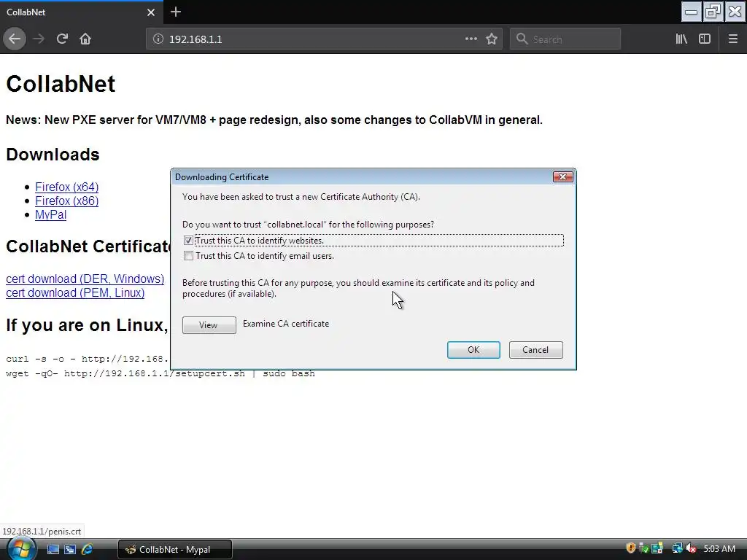
Task: Open the Library icon in the toolbar
Action: tap(681, 39)
